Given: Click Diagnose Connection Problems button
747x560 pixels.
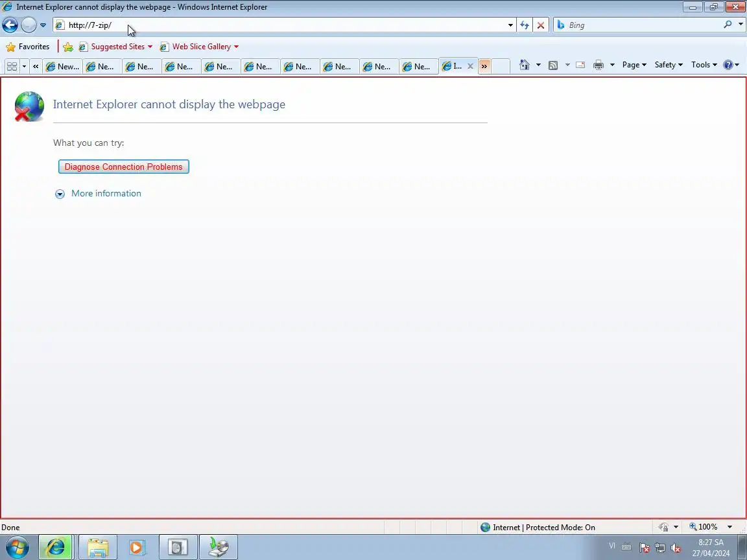Looking at the screenshot, I should [123, 167].
